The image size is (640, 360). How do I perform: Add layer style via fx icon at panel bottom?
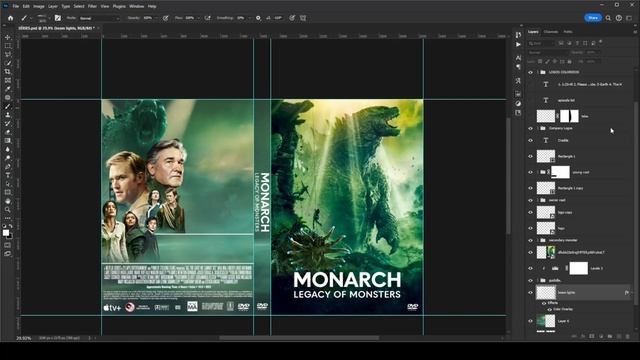click(x=583, y=336)
